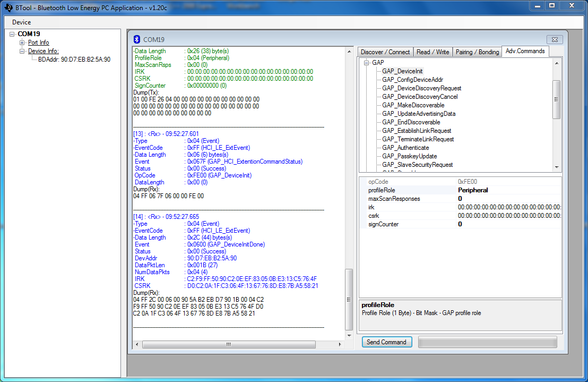
Task: Click the Device Info link
Action: pos(44,51)
